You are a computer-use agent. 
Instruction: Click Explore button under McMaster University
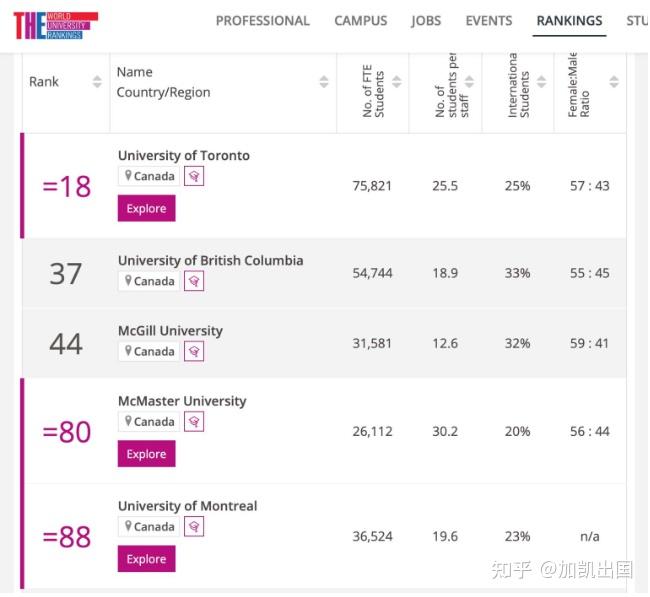(147, 454)
